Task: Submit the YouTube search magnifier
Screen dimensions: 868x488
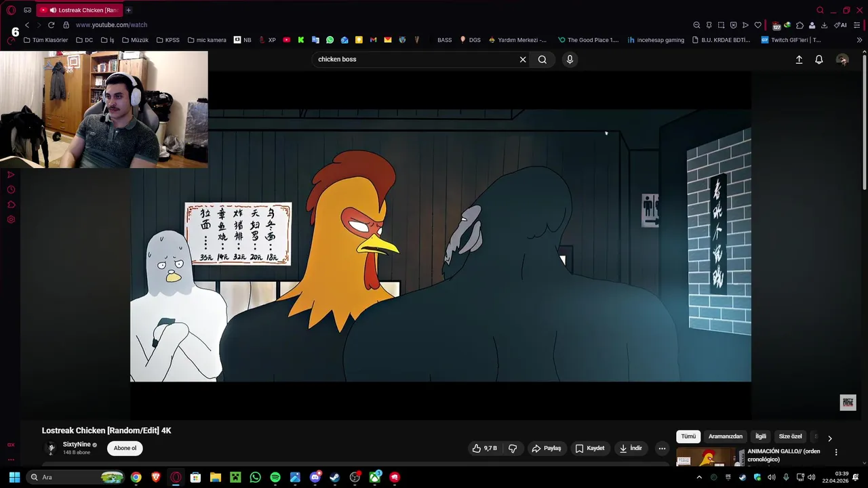Action: 542,60
